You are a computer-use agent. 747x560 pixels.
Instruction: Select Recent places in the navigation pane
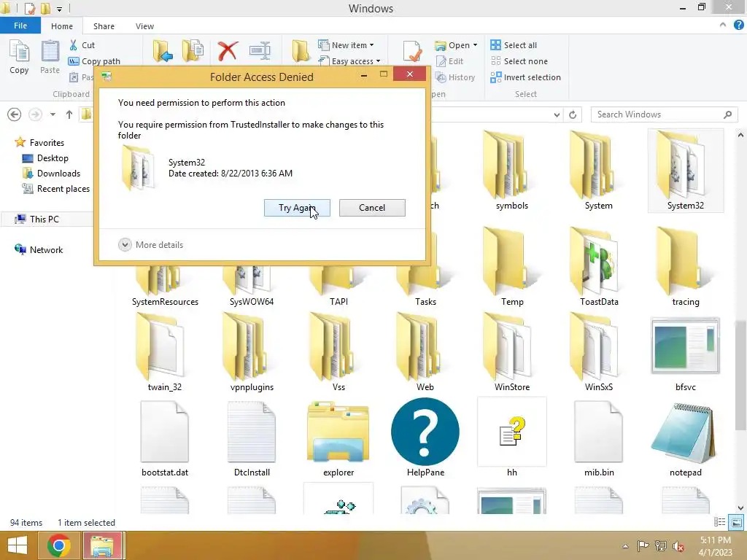55,189
